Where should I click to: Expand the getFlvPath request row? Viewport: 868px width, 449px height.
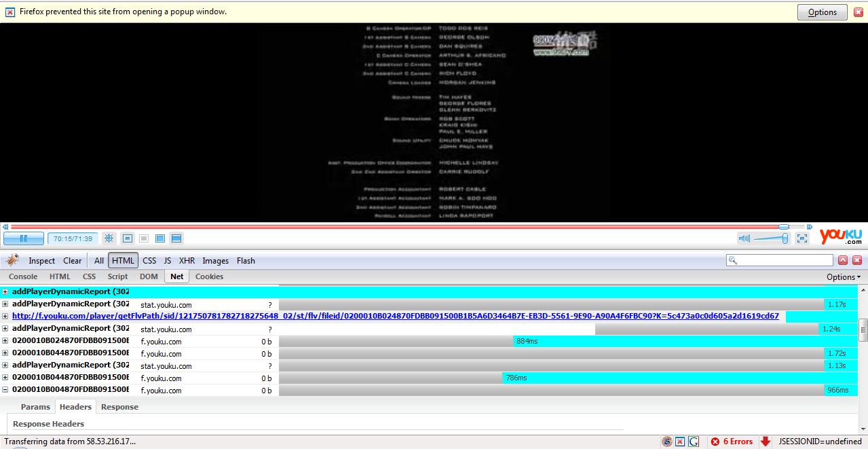5,316
